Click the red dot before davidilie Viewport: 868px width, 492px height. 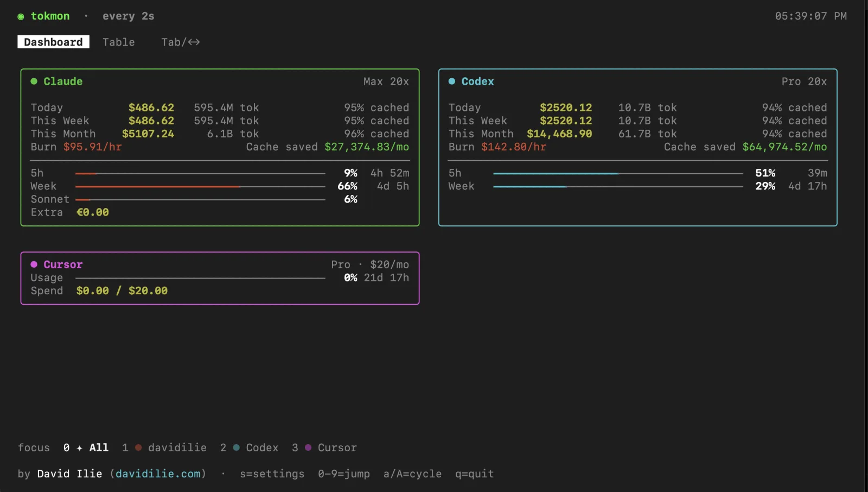(x=138, y=448)
